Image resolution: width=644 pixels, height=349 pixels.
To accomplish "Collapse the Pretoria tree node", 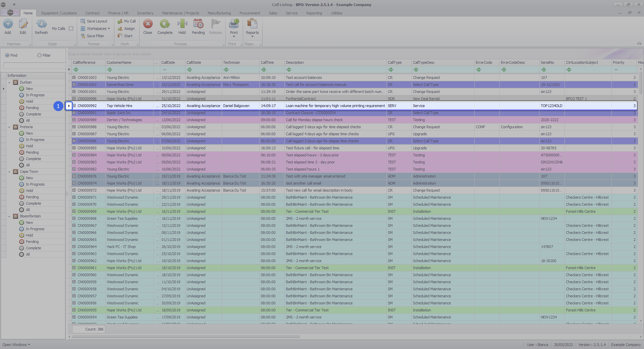I will [x=9, y=127].
